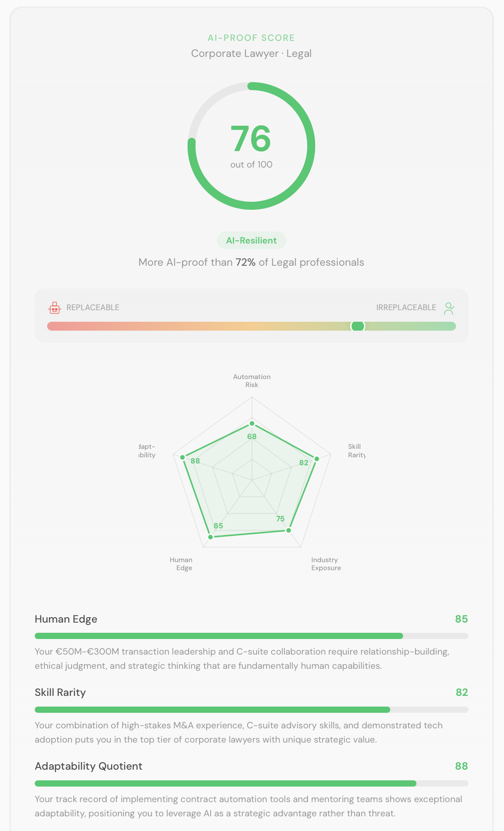Adjust the Human Edge progress bar
Viewport: 504px width, 831px height.
click(251, 635)
